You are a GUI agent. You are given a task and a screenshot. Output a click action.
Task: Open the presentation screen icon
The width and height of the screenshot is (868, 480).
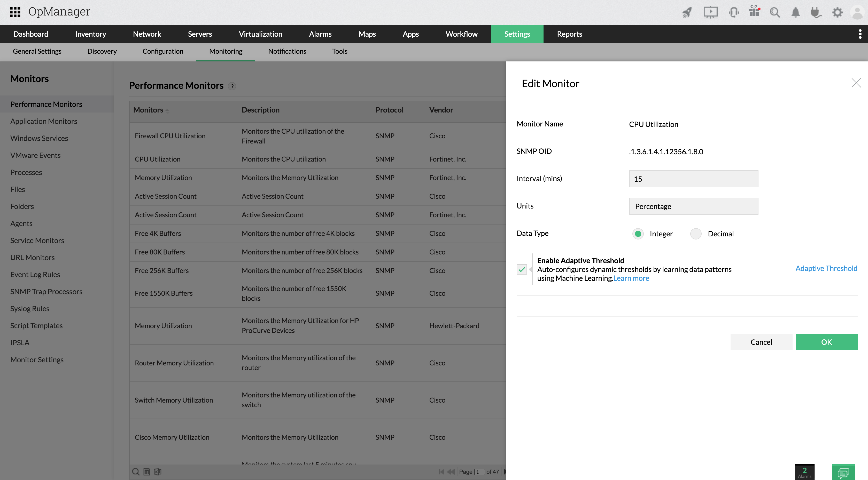pyautogui.click(x=710, y=12)
